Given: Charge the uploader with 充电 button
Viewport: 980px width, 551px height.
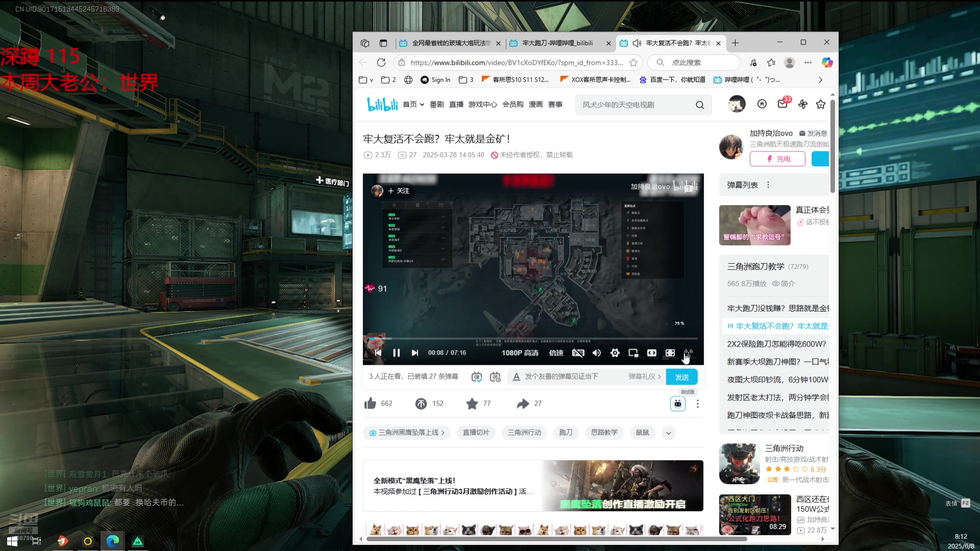Looking at the screenshot, I should (777, 159).
